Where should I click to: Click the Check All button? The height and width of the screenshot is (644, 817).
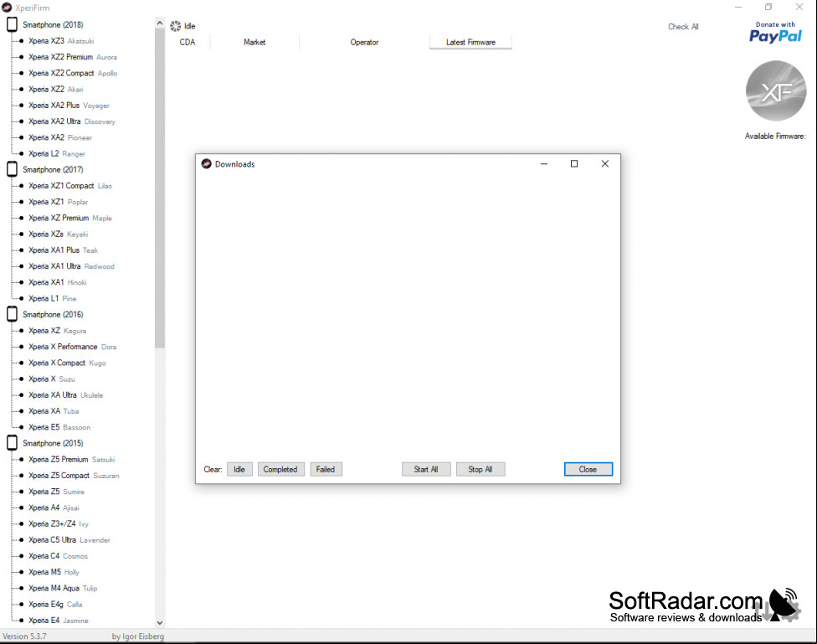(683, 27)
